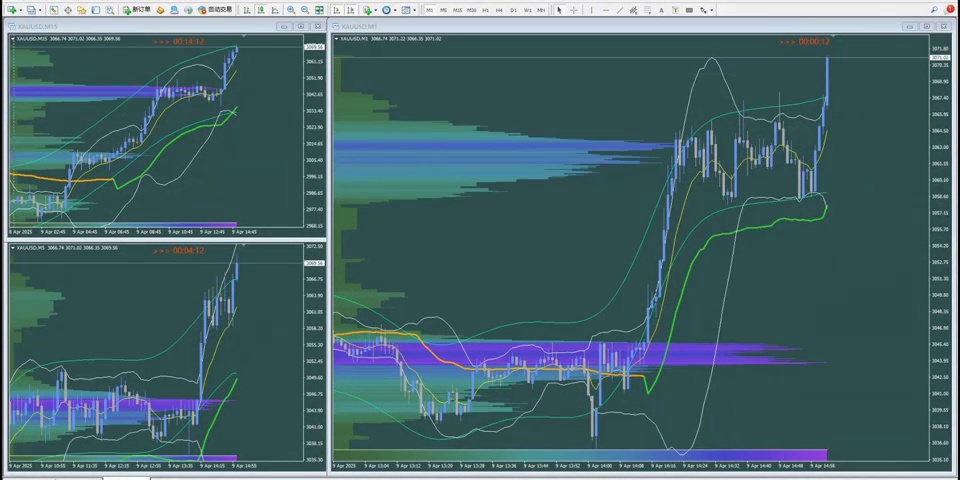Viewport: 960px width, 480px height.
Task: Open the search magnifier icon
Action: pyautogui.click(x=934, y=9)
